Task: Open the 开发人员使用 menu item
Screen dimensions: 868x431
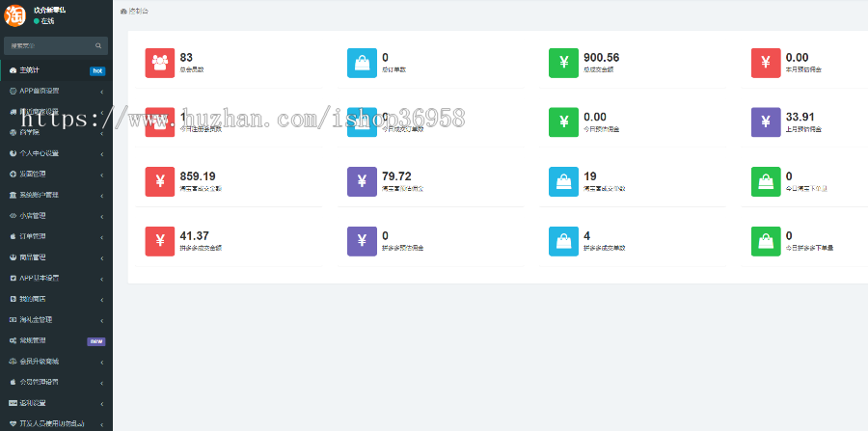Action: [x=56, y=423]
